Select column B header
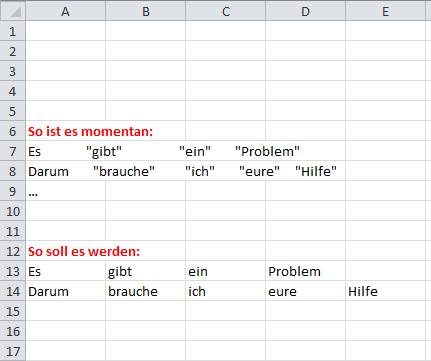 click(x=145, y=11)
